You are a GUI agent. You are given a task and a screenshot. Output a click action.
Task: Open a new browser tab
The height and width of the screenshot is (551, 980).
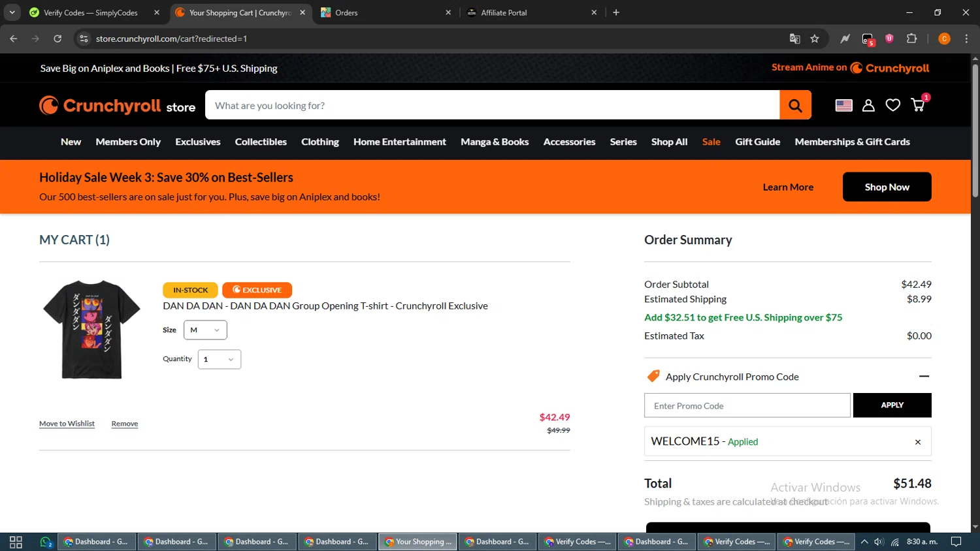click(x=616, y=12)
